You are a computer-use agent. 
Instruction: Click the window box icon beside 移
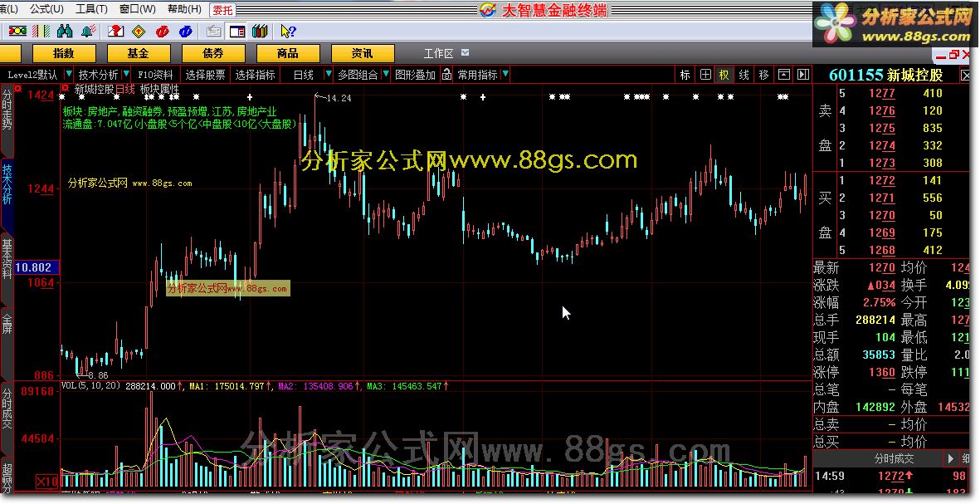783,75
